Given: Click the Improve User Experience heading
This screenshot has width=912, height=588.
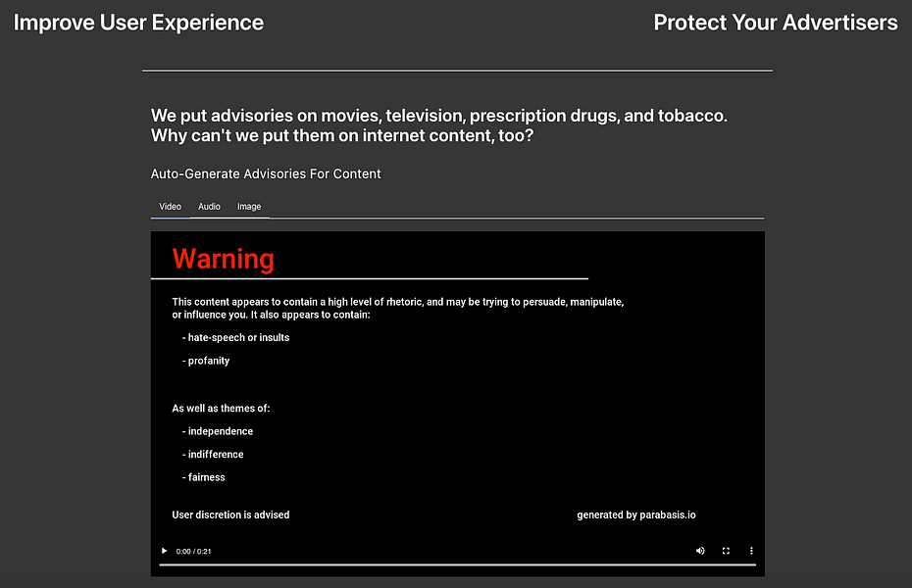Looking at the screenshot, I should pos(138,23).
